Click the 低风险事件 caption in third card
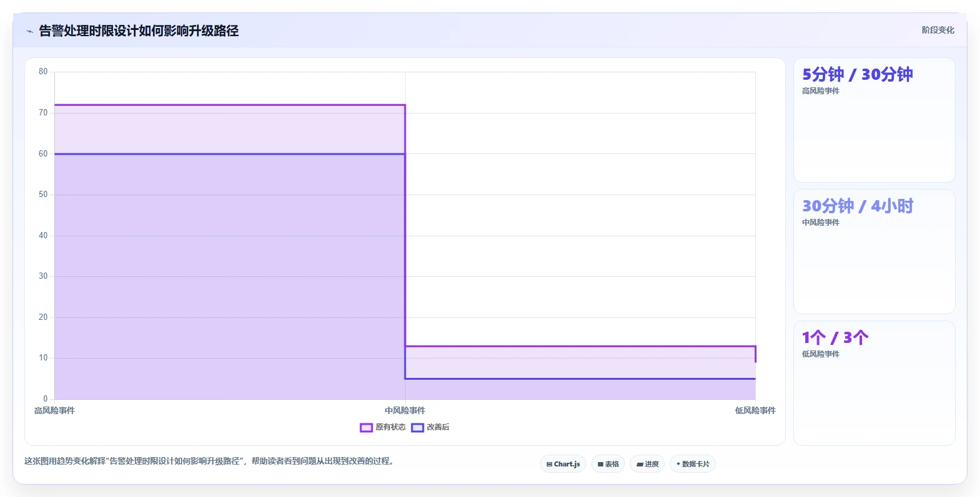 pos(821,354)
